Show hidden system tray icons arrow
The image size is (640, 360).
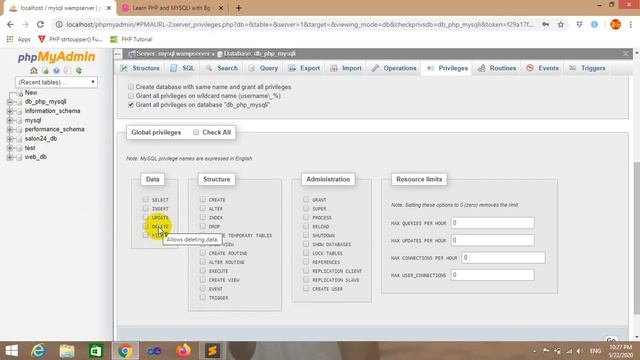click(x=534, y=351)
